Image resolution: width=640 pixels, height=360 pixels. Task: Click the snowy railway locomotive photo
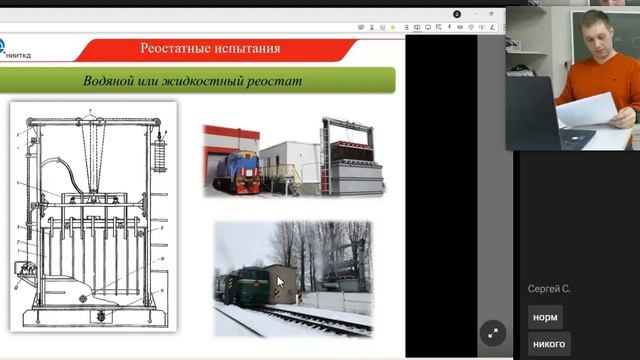(x=293, y=279)
